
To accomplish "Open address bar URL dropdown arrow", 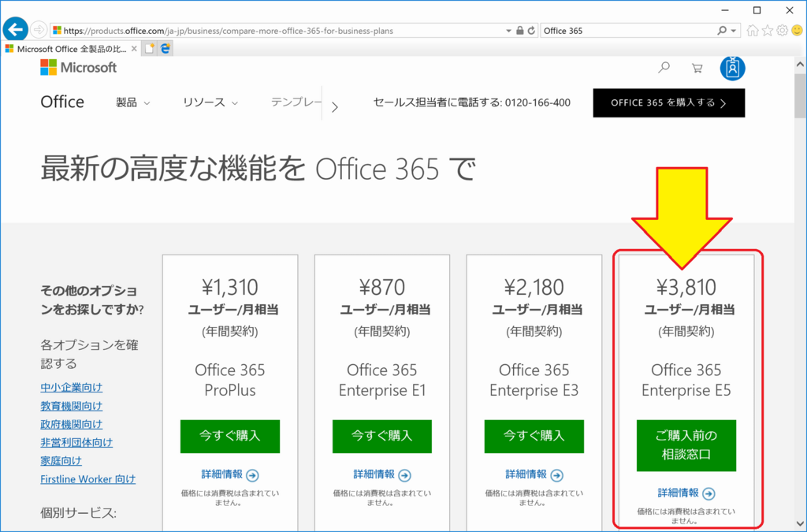I will pos(508,31).
